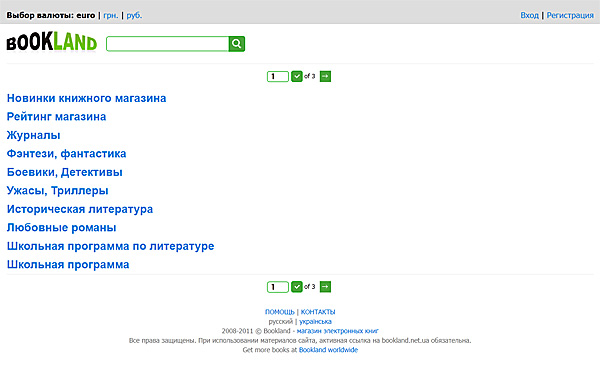Viewport: 600px width, 375px height.
Task: Switch currency to грн.
Action: pos(111,15)
